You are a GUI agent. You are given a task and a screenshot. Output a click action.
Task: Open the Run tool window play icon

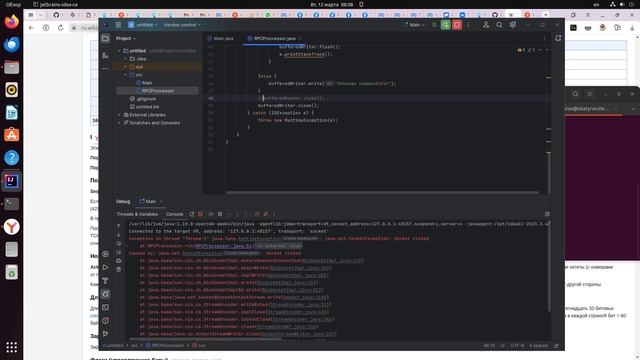point(105,267)
